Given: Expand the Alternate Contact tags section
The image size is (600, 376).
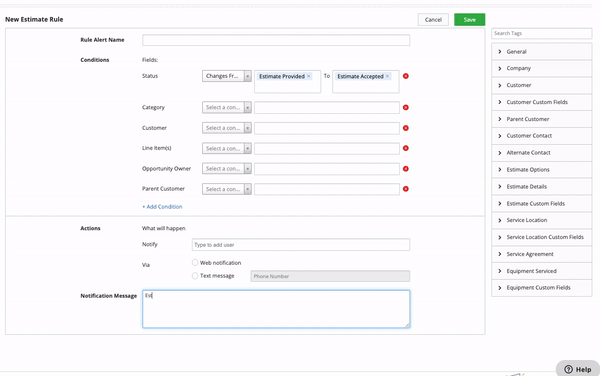Looking at the screenshot, I should pos(541,153).
